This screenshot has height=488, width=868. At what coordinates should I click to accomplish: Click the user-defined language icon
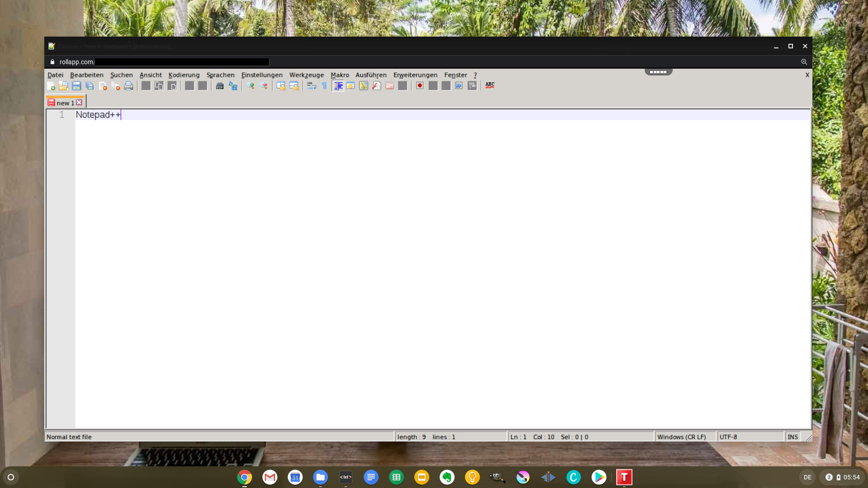[350, 86]
